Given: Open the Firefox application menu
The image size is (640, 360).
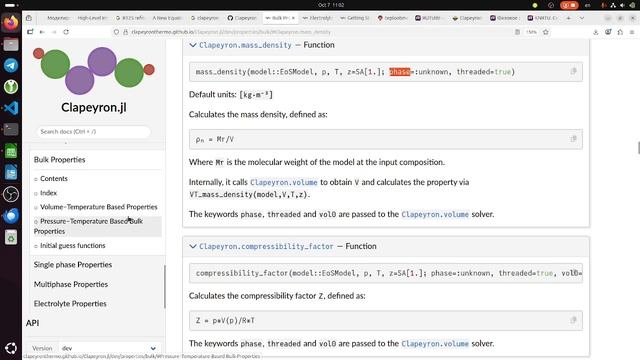Looking at the screenshot, I should (632, 32).
